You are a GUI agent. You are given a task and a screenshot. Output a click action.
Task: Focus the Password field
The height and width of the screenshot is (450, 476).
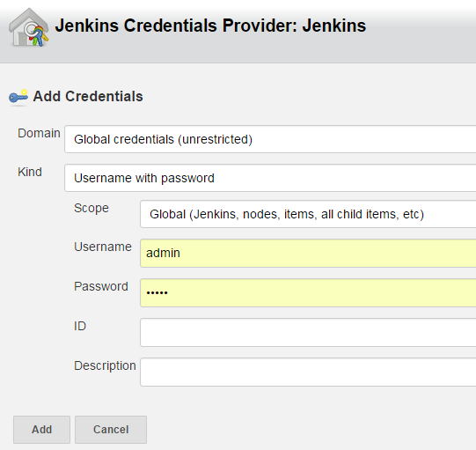click(308, 293)
